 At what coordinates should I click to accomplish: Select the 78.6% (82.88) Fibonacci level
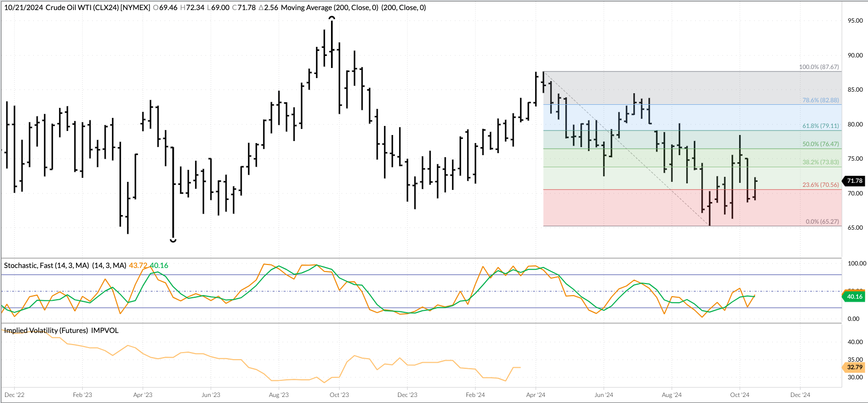tap(820, 100)
